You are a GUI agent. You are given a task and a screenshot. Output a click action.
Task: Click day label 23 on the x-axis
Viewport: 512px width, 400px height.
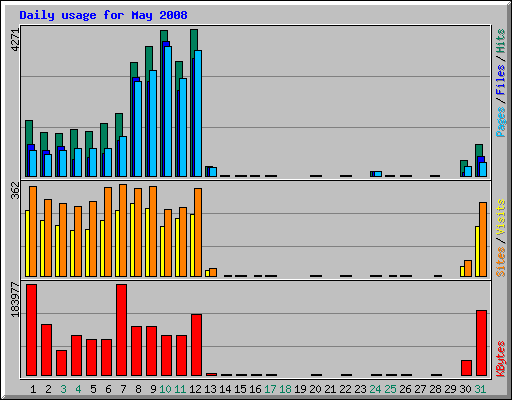click(x=360, y=389)
